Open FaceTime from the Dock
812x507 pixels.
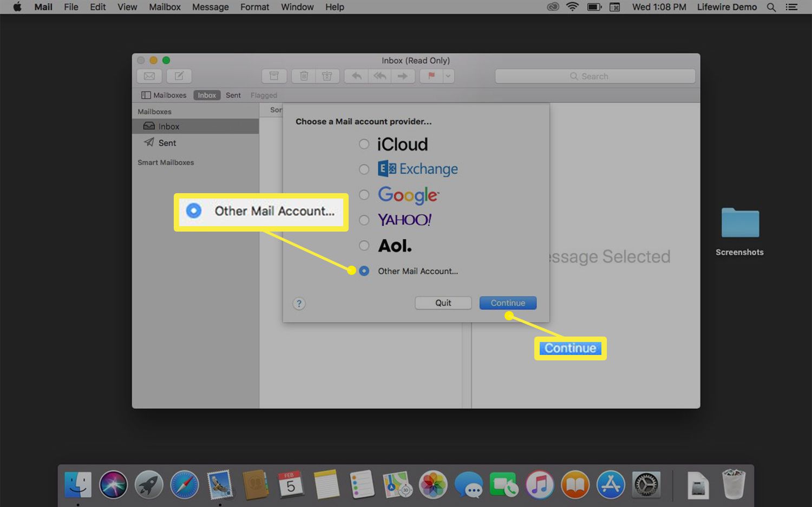[x=504, y=485]
